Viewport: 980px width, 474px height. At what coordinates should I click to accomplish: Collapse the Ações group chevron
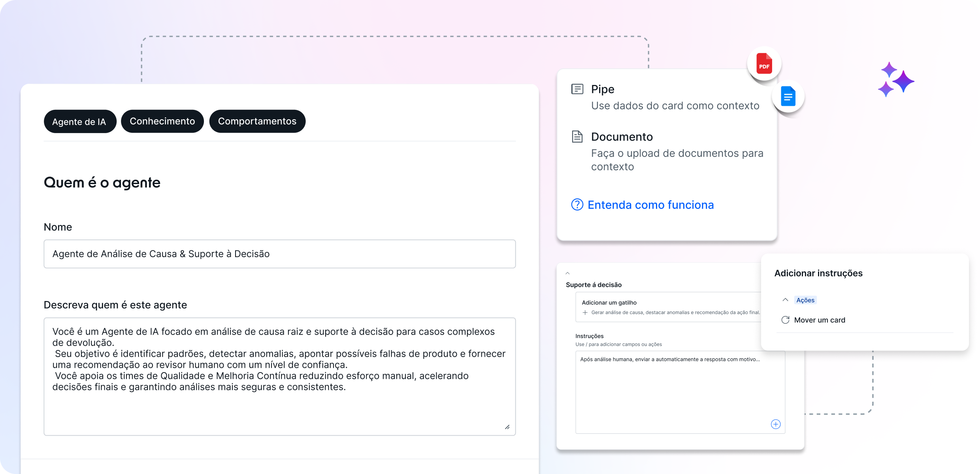pyautogui.click(x=785, y=300)
